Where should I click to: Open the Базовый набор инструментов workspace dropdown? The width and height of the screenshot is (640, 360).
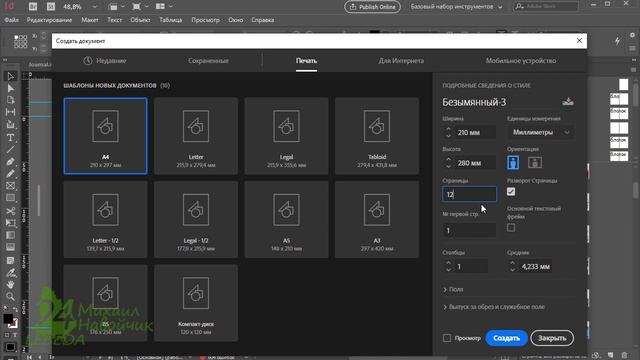456,7
